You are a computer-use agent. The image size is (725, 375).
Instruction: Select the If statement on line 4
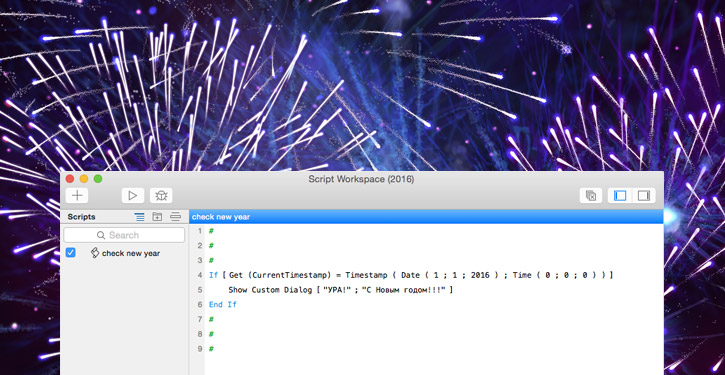pyautogui.click(x=411, y=275)
